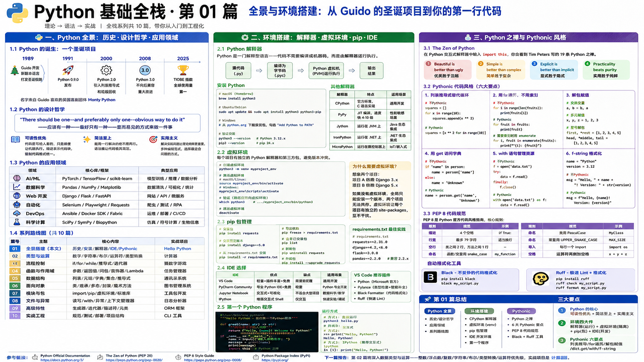Click the flask icon in 科学计算 row
Viewport: 644px width, 362px height.
[17, 222]
